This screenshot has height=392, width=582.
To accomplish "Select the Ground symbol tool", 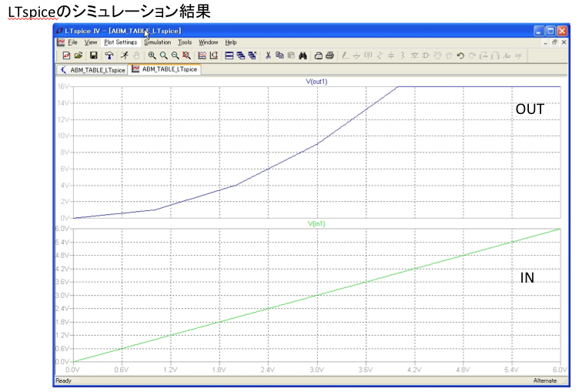I will tap(356, 55).
